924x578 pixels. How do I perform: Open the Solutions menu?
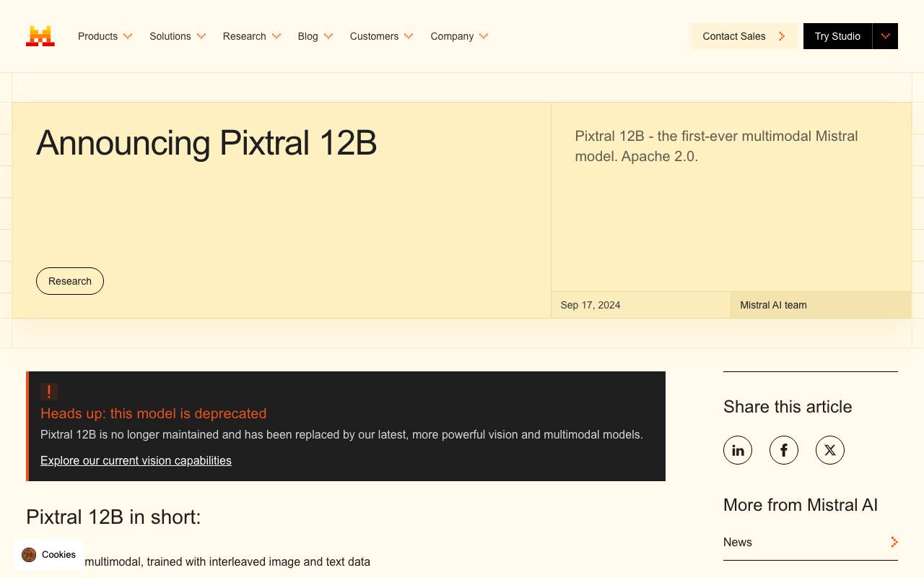click(178, 36)
